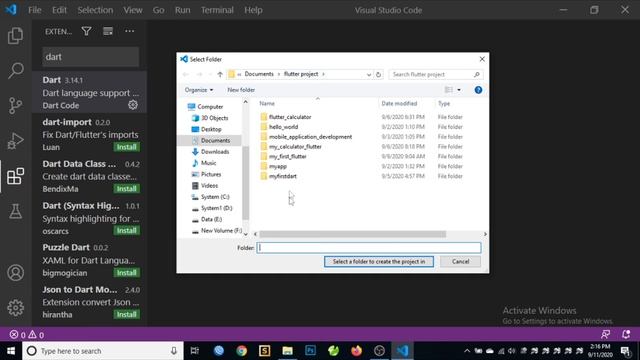
Task: Open the Terminal menu
Action: [x=217, y=10]
